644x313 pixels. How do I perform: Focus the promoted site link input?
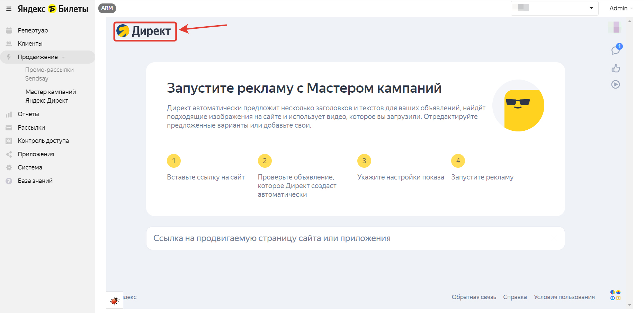[x=356, y=238]
